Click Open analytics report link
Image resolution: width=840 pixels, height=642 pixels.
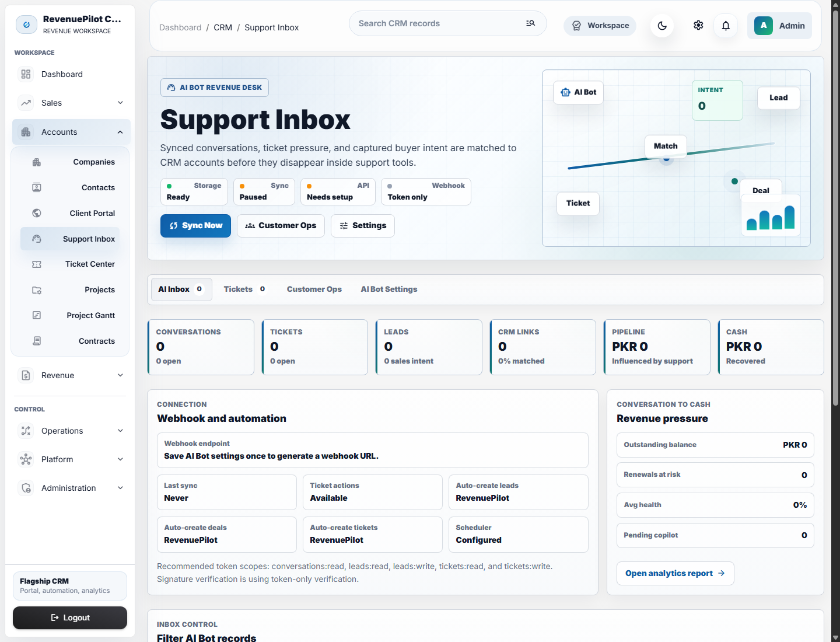675,574
